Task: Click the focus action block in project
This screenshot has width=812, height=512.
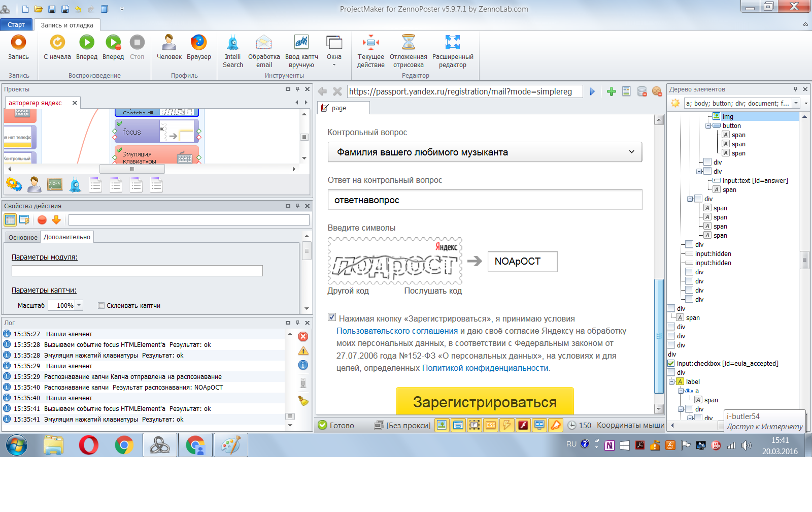Action: tap(157, 132)
